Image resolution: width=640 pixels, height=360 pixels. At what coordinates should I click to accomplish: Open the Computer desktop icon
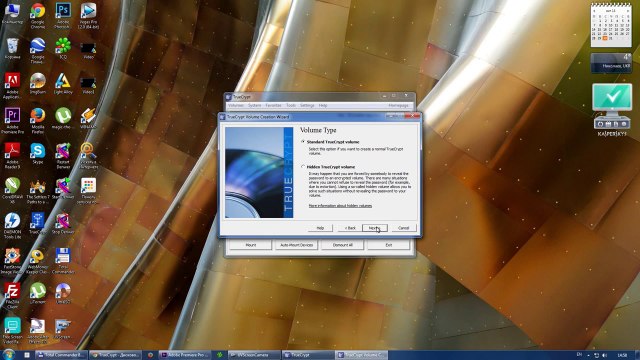click(12, 13)
